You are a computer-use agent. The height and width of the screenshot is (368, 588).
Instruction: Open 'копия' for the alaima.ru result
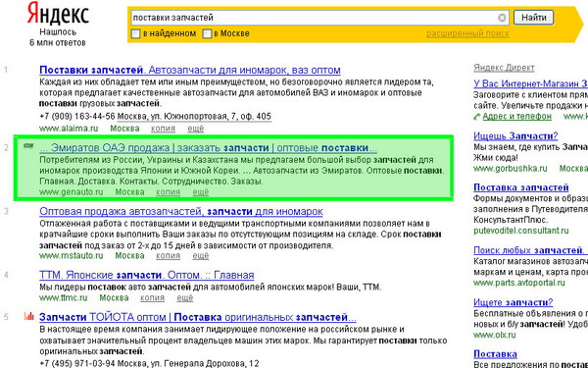pyautogui.click(x=163, y=129)
